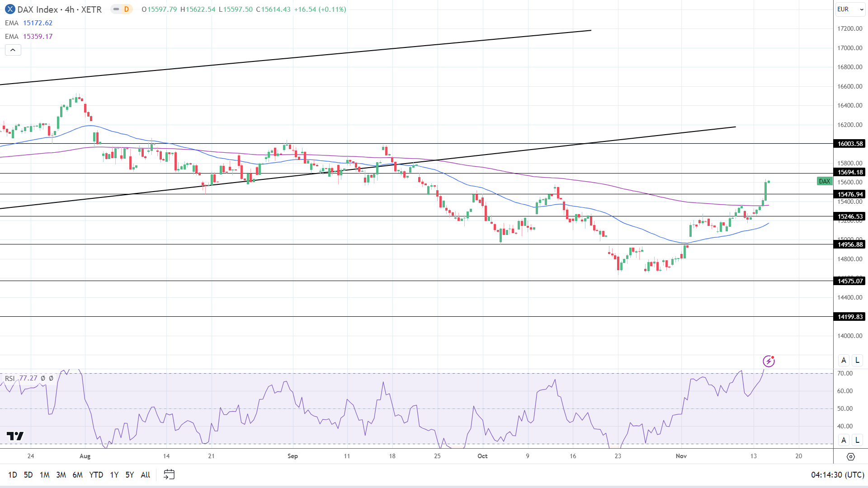Set range to 6M
Screen dimensions: 868x488
click(78, 475)
